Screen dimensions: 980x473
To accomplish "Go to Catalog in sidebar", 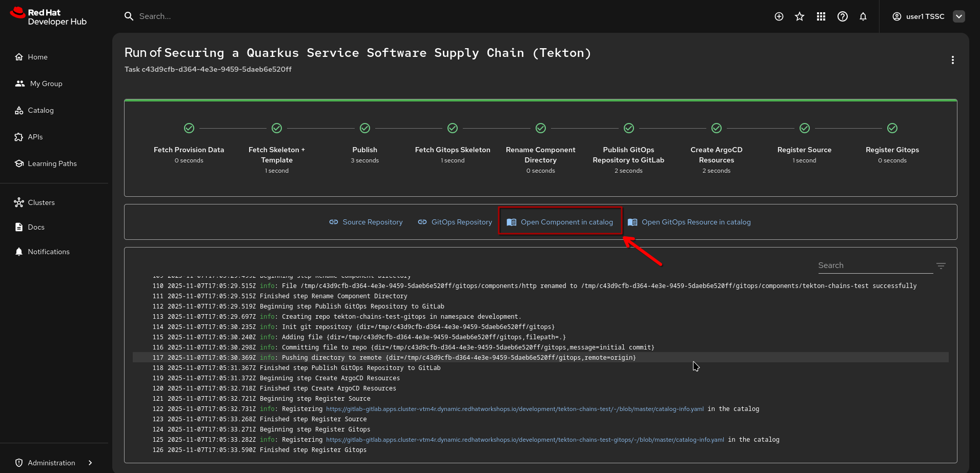I will point(40,110).
